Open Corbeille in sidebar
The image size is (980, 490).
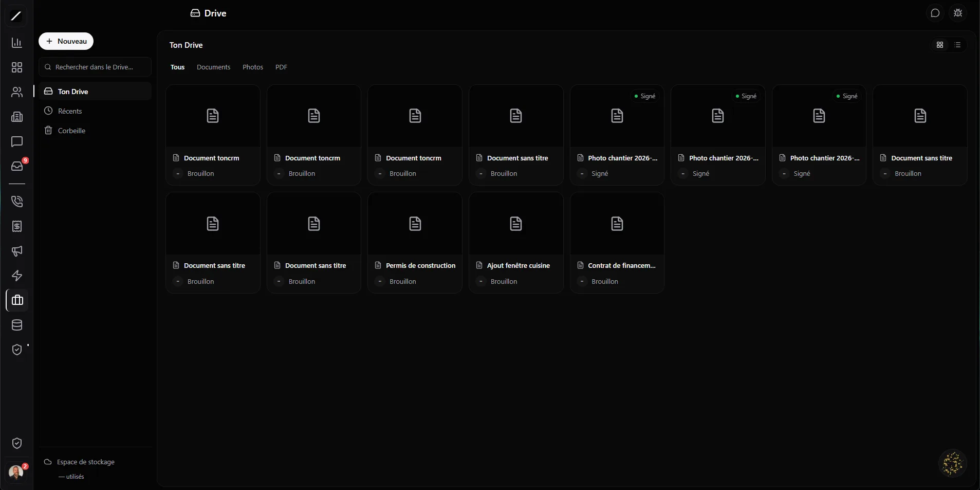click(95, 131)
